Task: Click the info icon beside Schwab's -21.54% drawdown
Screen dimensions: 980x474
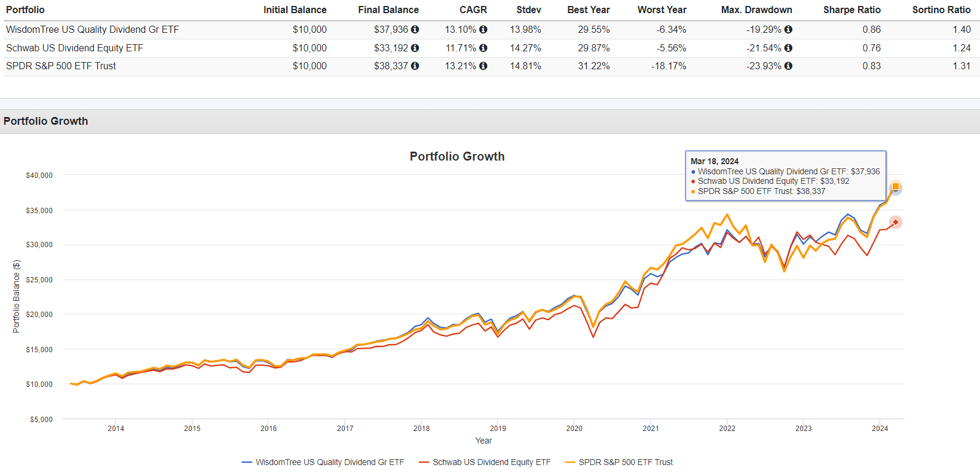Action: point(788,48)
